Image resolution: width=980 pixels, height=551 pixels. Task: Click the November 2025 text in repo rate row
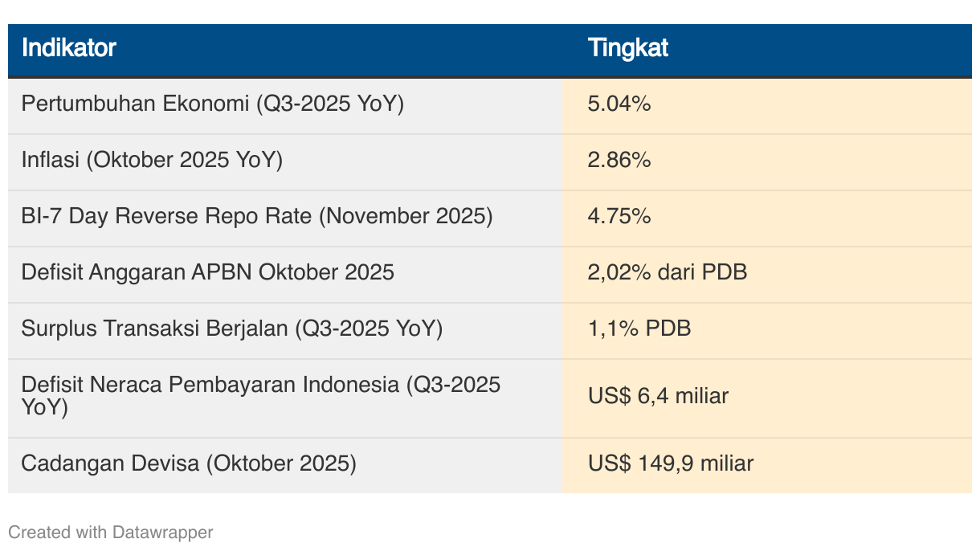406,217
